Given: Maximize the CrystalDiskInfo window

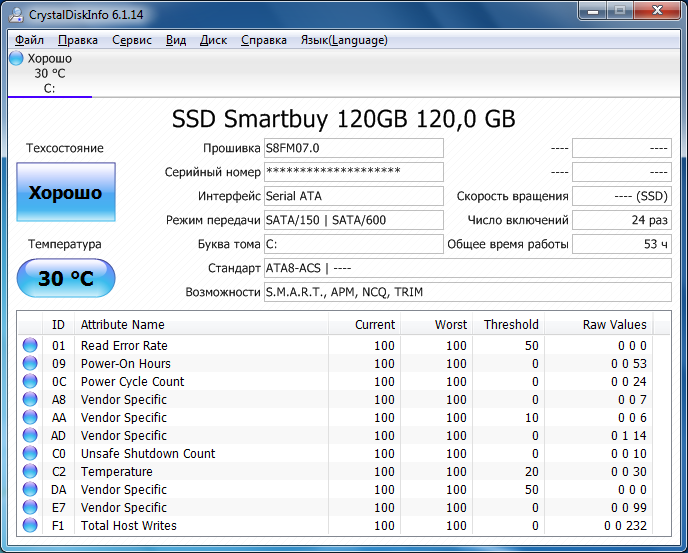Looking at the screenshot, I should tap(620, 11).
